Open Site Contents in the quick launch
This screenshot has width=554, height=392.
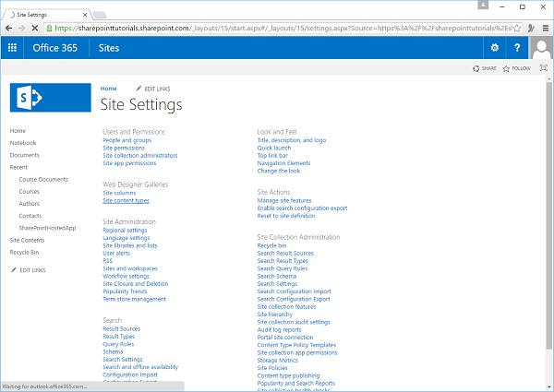27,240
